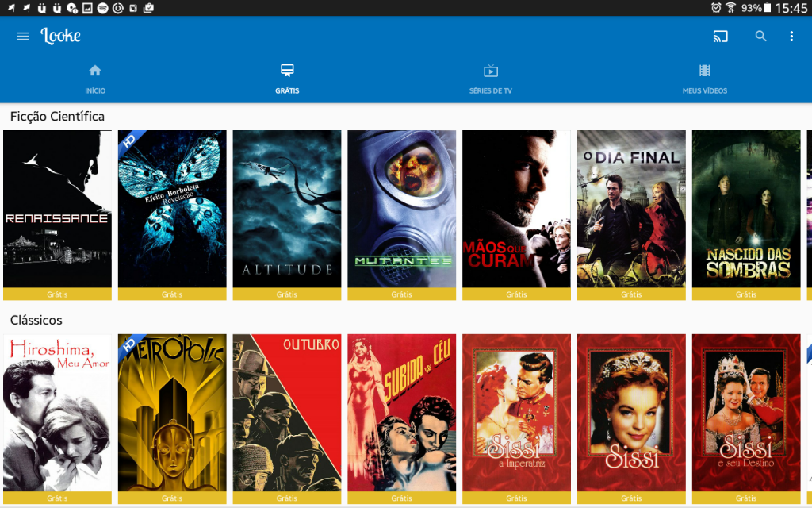Open the three-dot overflow menu
This screenshot has width=812, height=508.
(791, 37)
